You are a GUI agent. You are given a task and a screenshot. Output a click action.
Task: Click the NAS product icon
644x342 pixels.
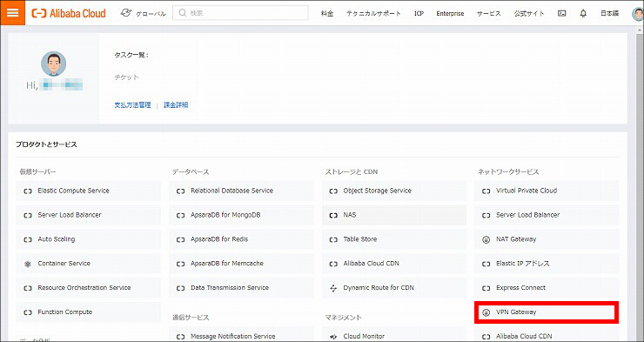click(333, 215)
